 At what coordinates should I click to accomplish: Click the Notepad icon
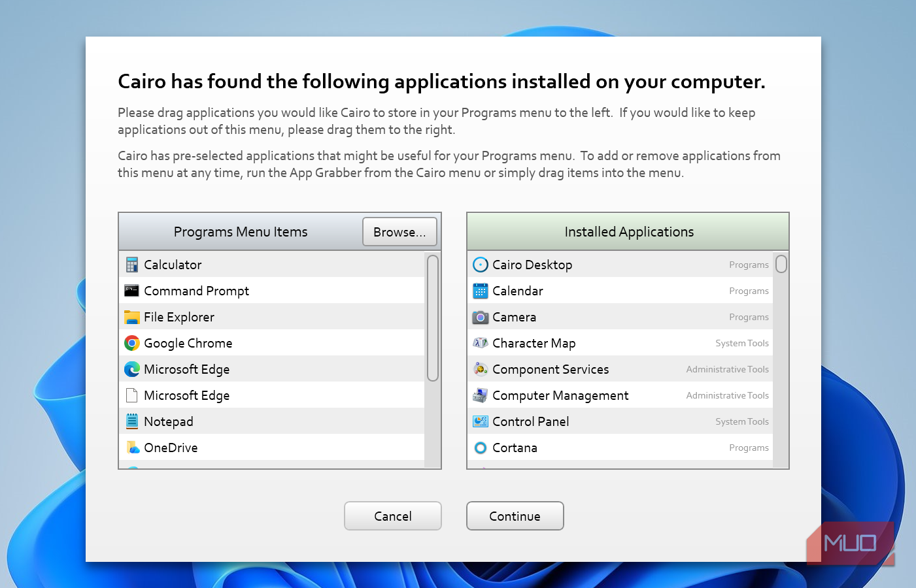tap(132, 421)
